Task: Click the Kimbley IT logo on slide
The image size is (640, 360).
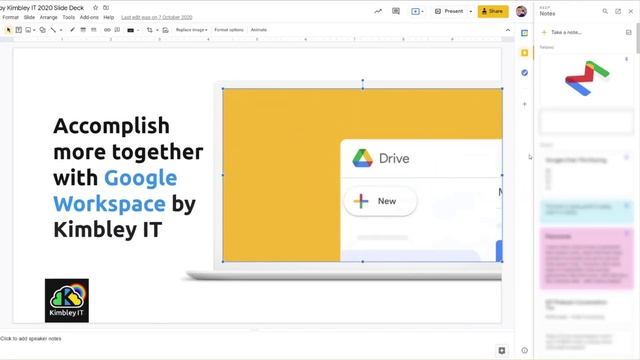Action: (67, 301)
